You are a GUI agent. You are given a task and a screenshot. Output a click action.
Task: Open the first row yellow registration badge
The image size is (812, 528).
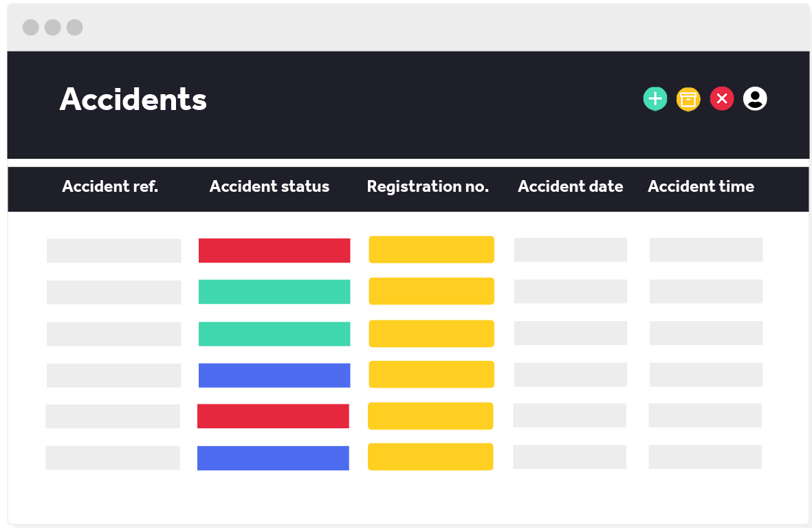(431, 250)
